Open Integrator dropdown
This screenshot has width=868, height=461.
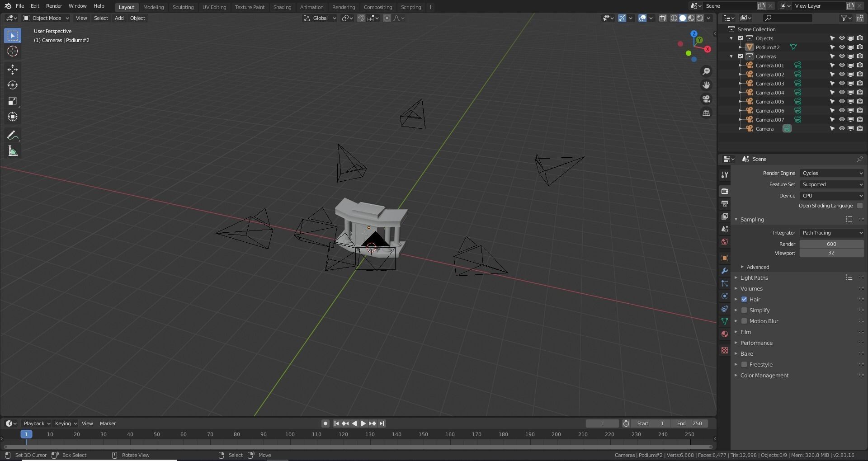pos(832,233)
